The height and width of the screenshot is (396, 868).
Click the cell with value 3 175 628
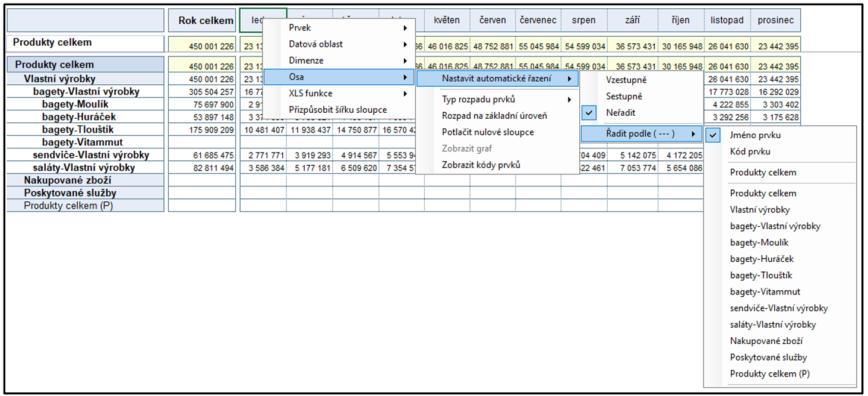click(775, 117)
